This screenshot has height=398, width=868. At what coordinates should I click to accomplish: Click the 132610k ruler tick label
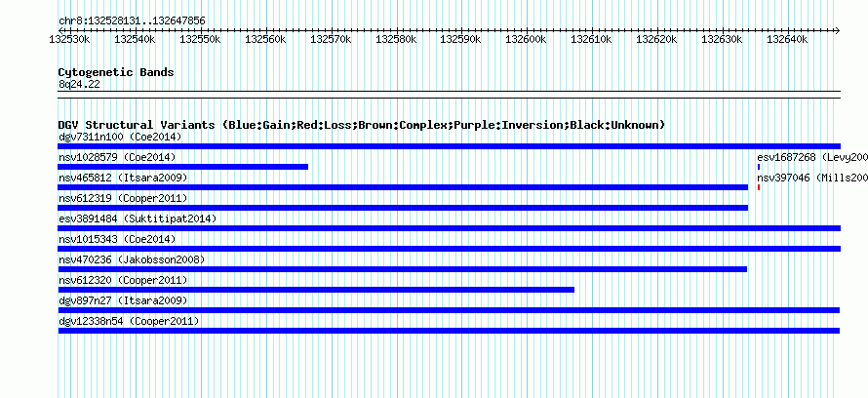[x=592, y=39]
